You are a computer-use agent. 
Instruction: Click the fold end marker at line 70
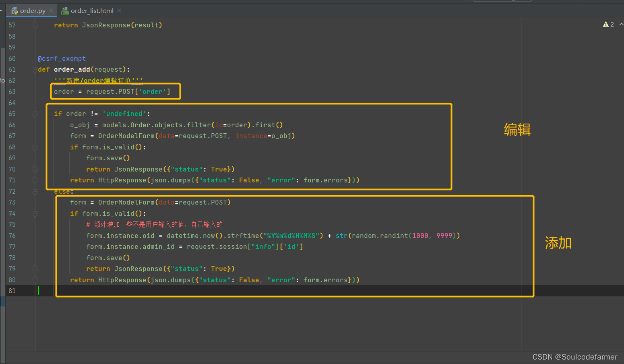point(35,170)
